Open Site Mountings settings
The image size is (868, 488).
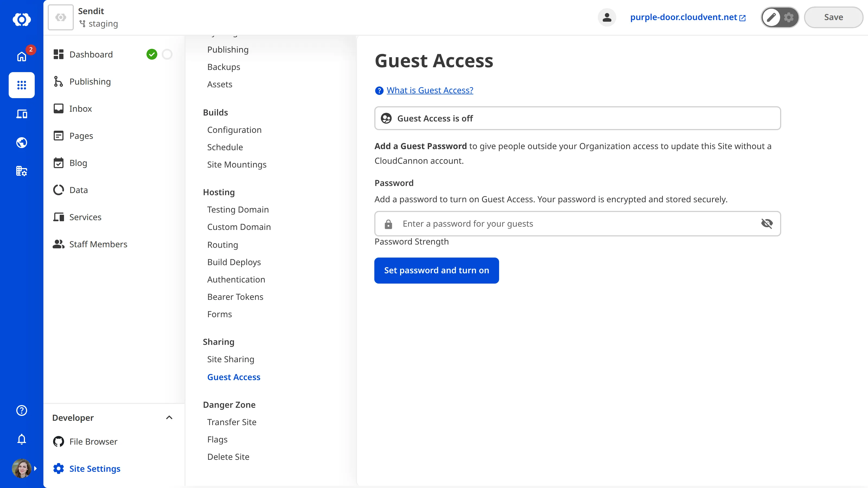pyautogui.click(x=237, y=165)
